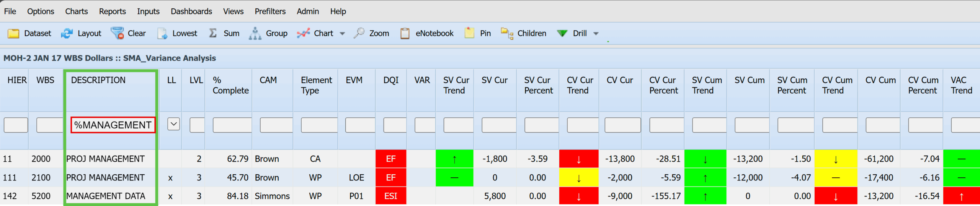The width and height of the screenshot is (980, 206).
Task: Open the Prefilters menu
Action: [x=270, y=11]
